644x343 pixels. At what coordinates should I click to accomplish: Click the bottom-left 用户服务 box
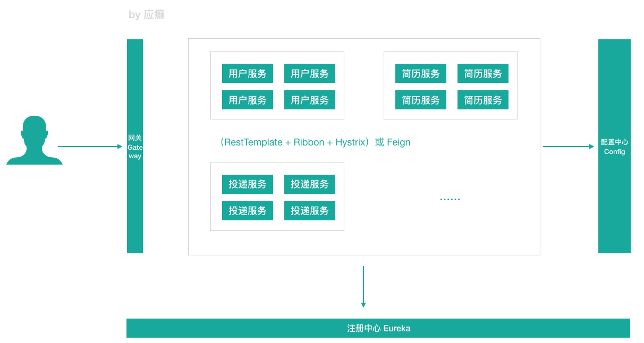point(248,100)
